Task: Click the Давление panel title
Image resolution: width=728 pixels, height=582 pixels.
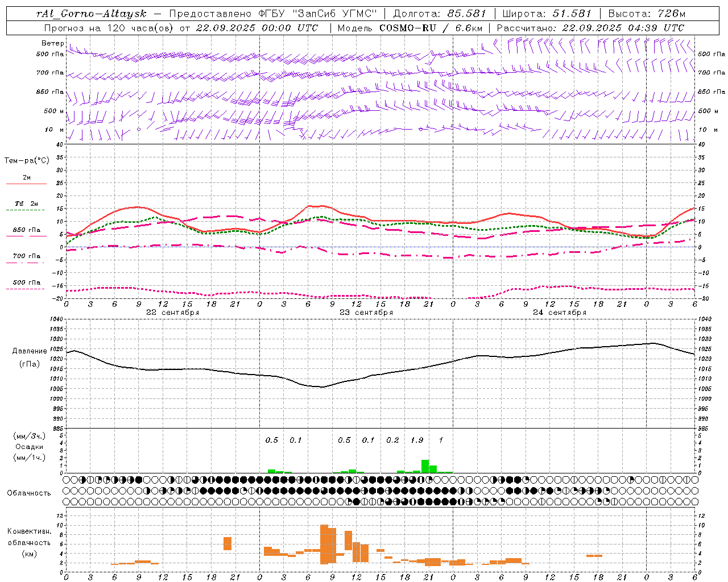Action: pyautogui.click(x=30, y=351)
